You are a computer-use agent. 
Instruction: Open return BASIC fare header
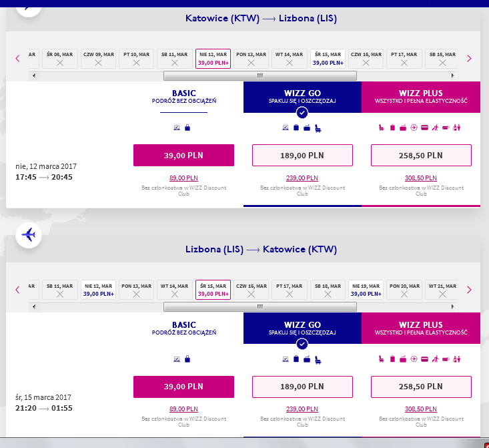click(184, 328)
